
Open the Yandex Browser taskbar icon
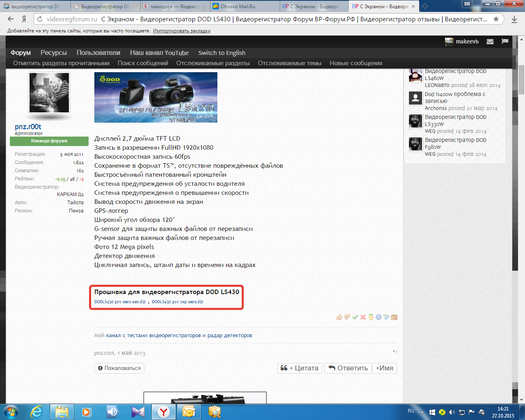pos(164,411)
